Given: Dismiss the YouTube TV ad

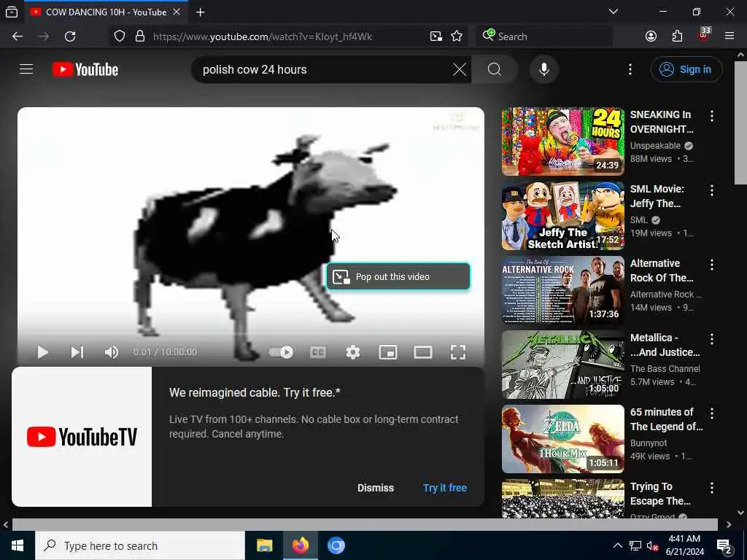Looking at the screenshot, I should click(x=376, y=488).
